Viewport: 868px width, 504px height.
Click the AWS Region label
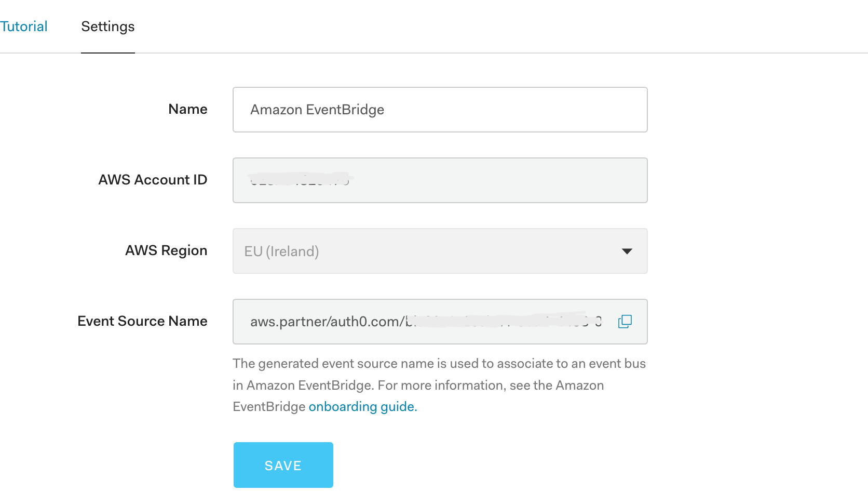[x=166, y=250]
